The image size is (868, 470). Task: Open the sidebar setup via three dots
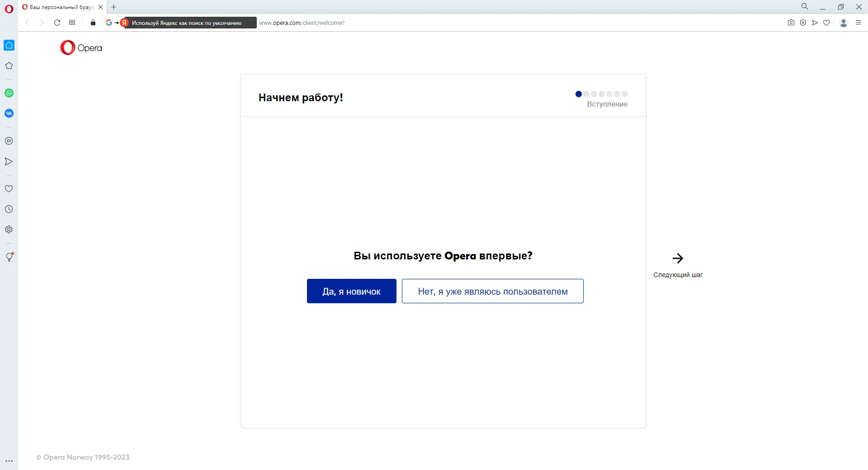click(x=9, y=461)
